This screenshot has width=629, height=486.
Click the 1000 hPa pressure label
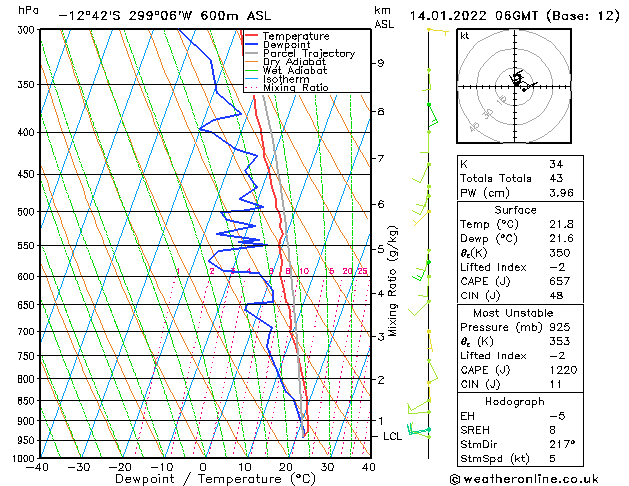coord(26,458)
